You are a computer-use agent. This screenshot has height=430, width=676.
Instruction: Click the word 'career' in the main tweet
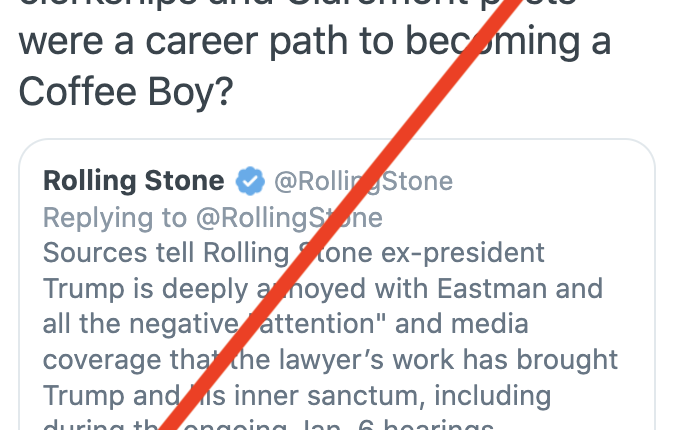202,41
